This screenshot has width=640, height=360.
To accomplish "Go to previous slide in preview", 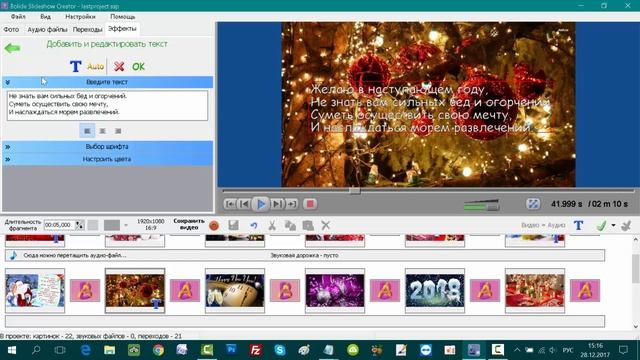I will point(245,204).
